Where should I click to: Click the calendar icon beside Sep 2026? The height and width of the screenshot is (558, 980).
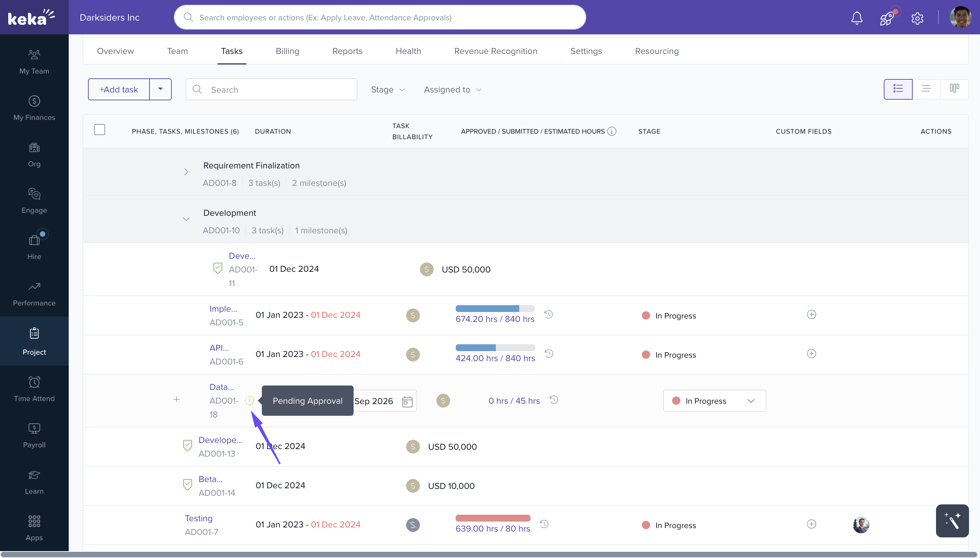tap(407, 401)
